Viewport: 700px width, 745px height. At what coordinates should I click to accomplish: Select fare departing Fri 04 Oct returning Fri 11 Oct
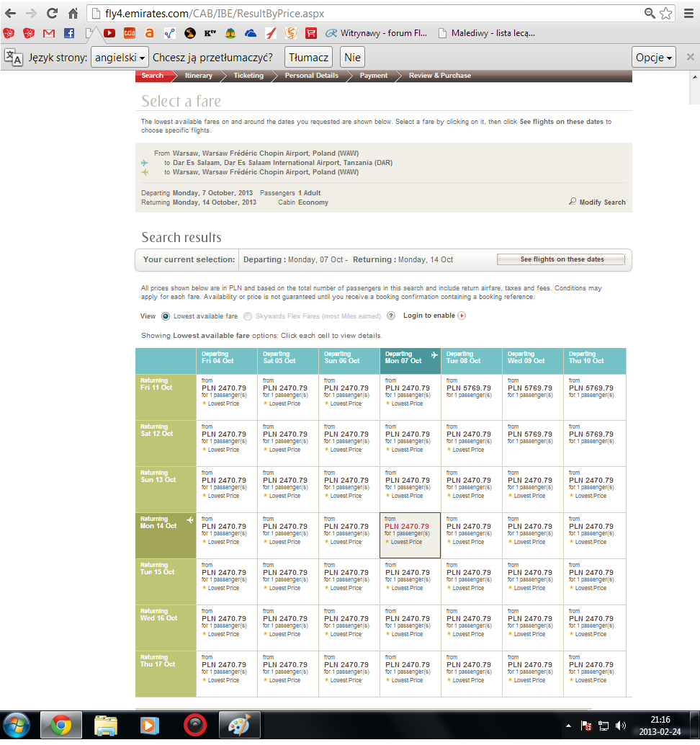[227, 397]
